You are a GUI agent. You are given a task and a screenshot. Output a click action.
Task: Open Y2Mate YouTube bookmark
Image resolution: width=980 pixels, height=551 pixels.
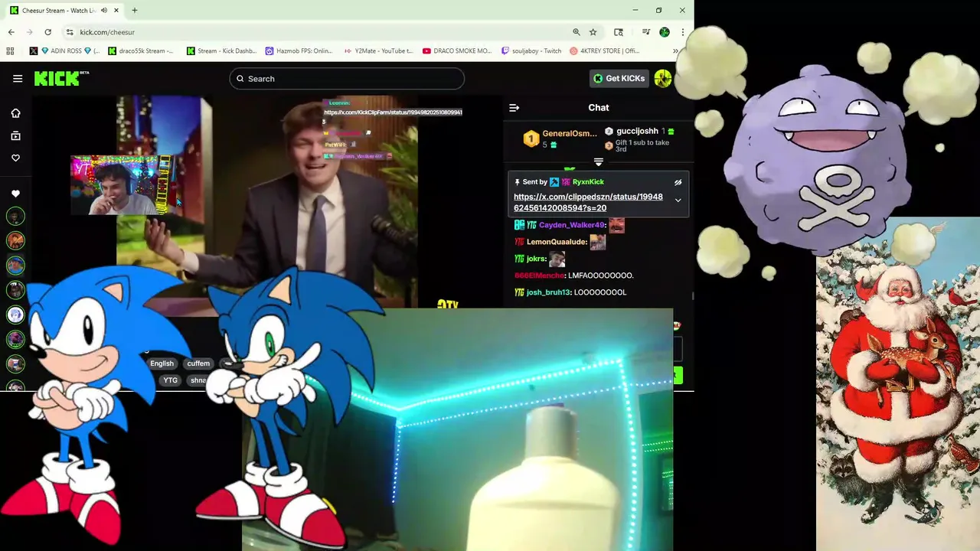(378, 51)
